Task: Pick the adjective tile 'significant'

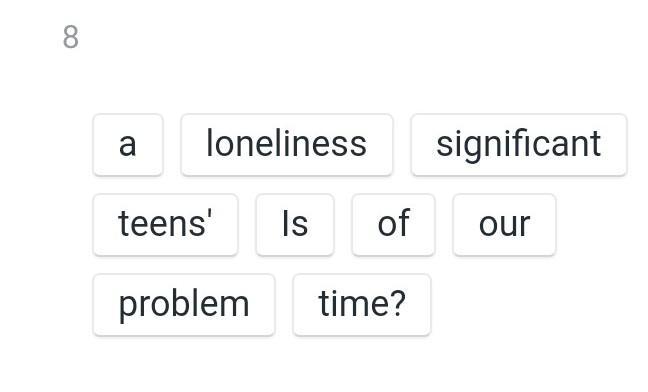Action: click(x=519, y=145)
